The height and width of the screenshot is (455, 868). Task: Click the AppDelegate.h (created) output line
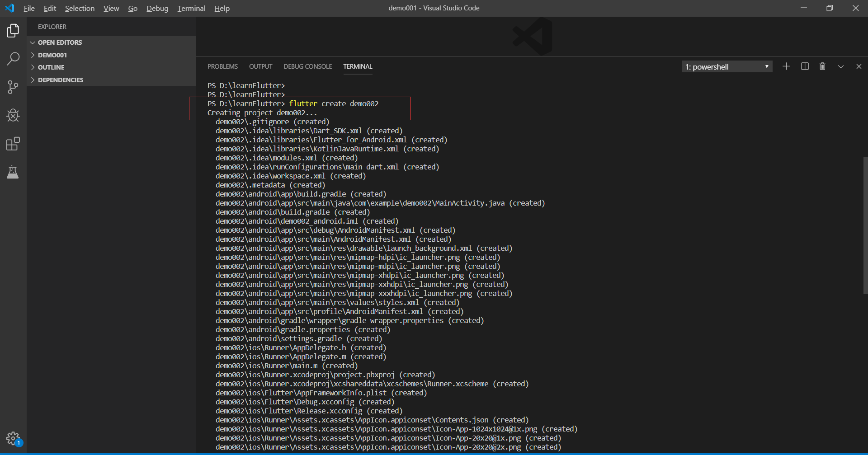point(301,347)
